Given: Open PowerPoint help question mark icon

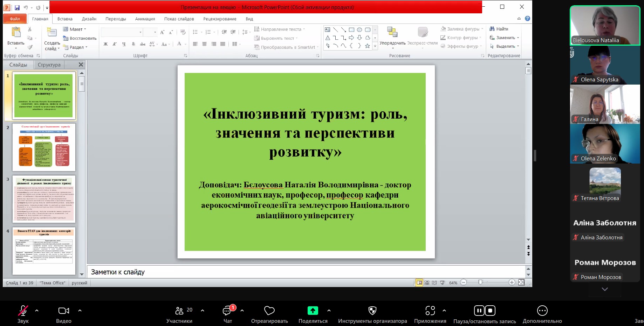Looking at the screenshot, I should (x=527, y=19).
